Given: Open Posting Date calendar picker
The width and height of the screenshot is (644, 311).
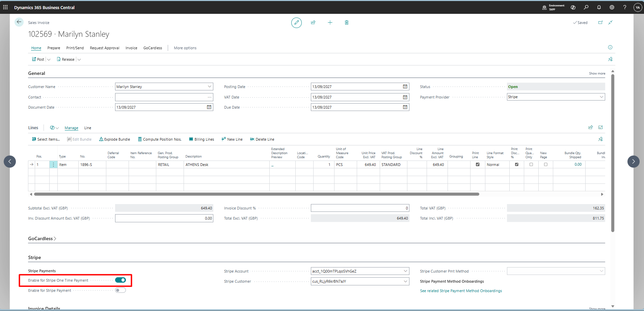Looking at the screenshot, I should click(x=405, y=87).
